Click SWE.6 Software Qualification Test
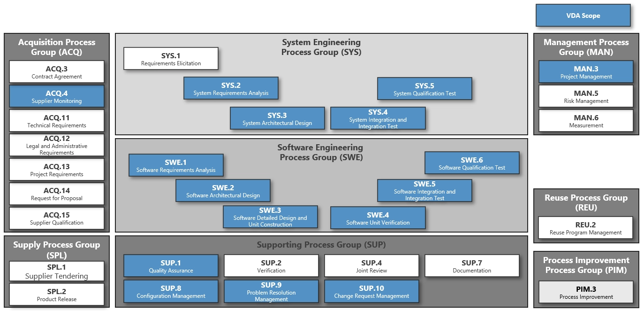 click(x=472, y=163)
